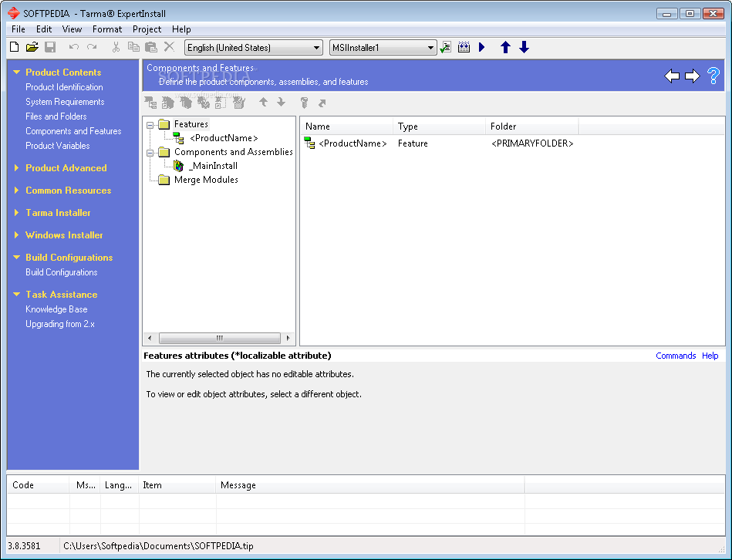Go to Product Identification page
732x560 pixels.
(x=64, y=87)
